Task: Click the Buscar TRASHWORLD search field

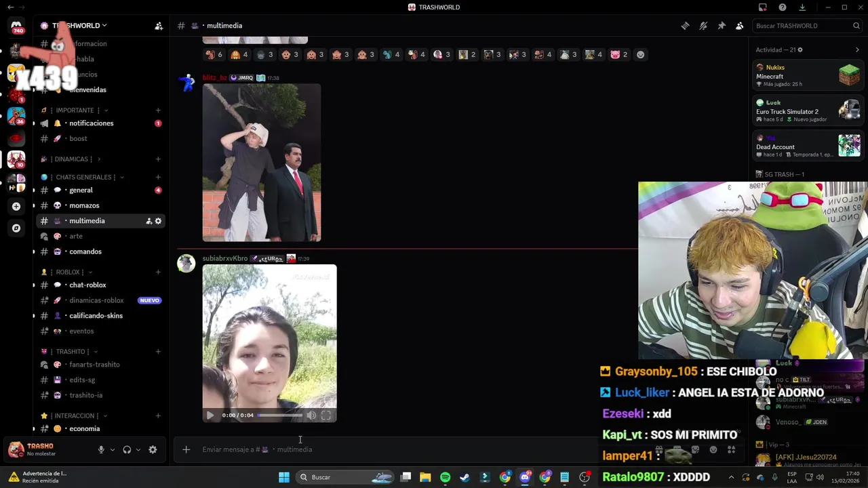Action: tap(807, 26)
